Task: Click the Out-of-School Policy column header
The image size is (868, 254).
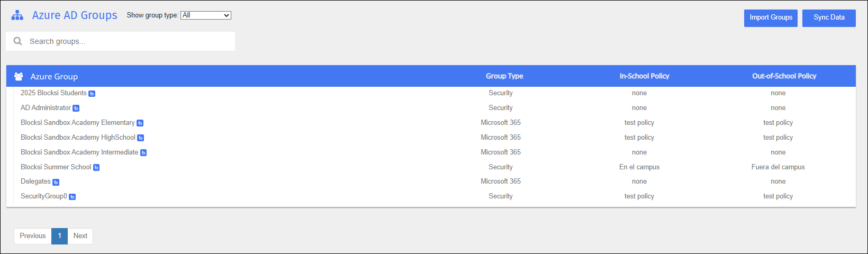Action: [784, 76]
